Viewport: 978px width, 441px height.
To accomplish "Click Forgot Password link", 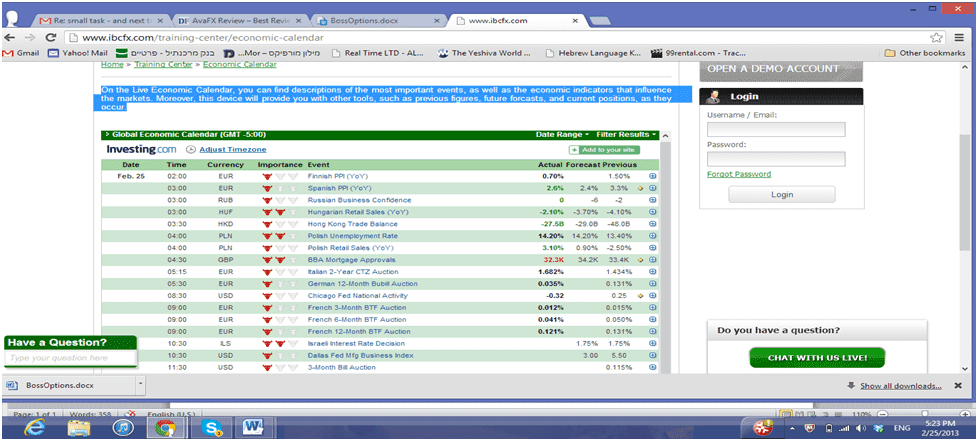I will (x=739, y=174).
